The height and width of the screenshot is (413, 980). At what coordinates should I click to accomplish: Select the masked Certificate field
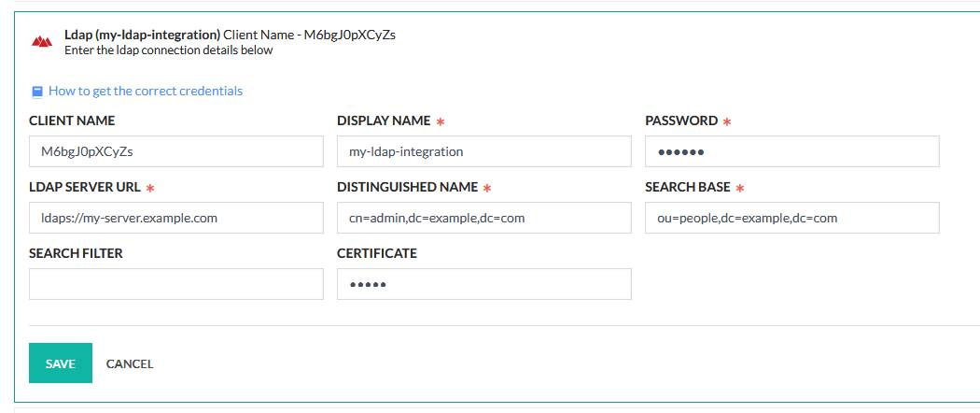tap(483, 284)
